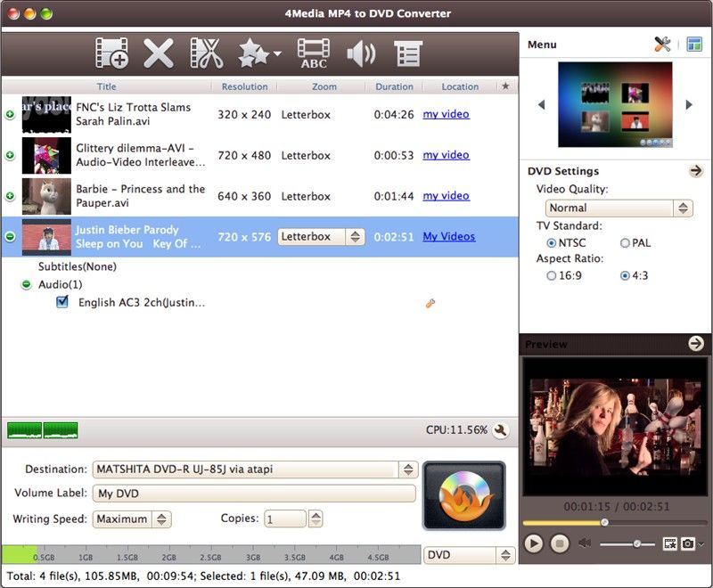Click the Copies number field

click(285, 519)
